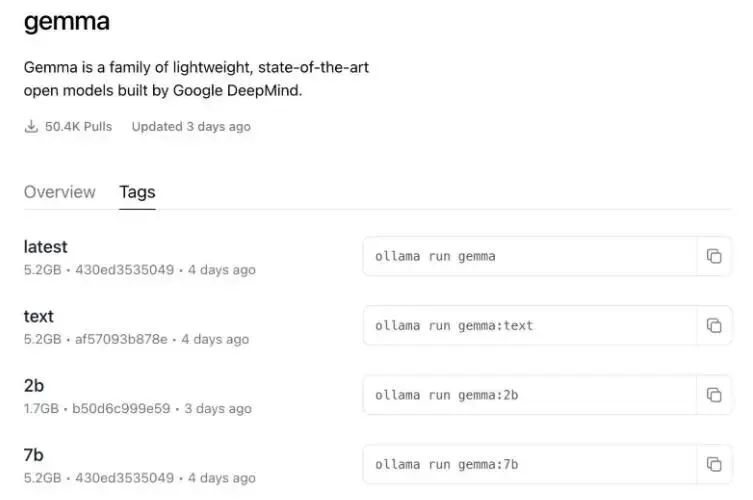The width and height of the screenshot is (753, 500).
Task: Open the 'latest' tag link
Action: 46,247
